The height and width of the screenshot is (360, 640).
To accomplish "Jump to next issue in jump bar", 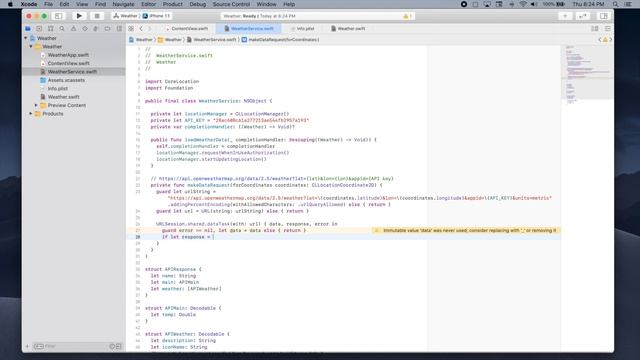I will (x=610, y=40).
